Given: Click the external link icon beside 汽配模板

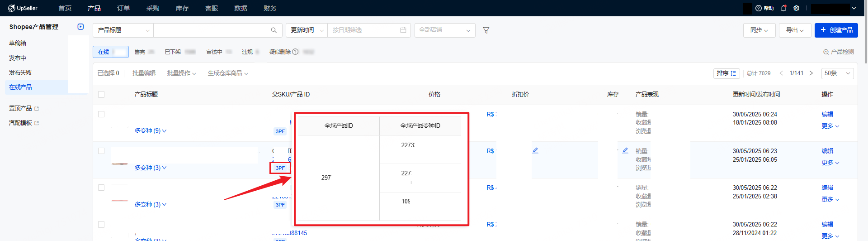Looking at the screenshot, I should click(37, 123).
